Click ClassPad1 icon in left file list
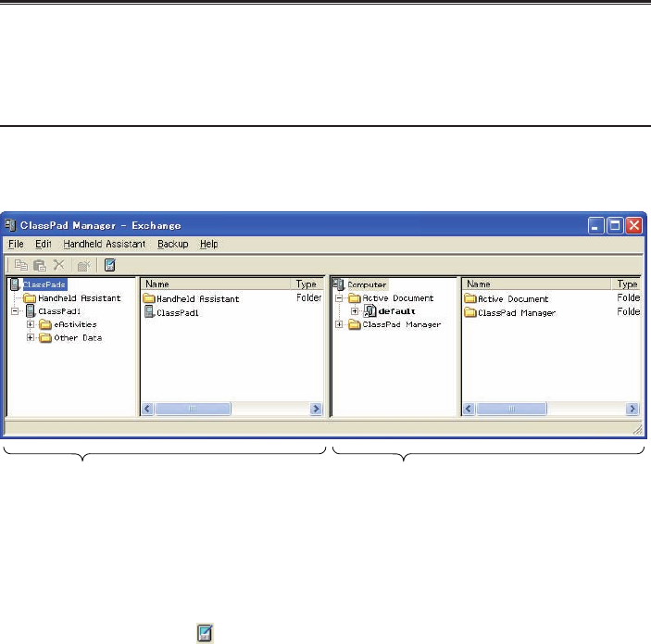 click(149, 312)
